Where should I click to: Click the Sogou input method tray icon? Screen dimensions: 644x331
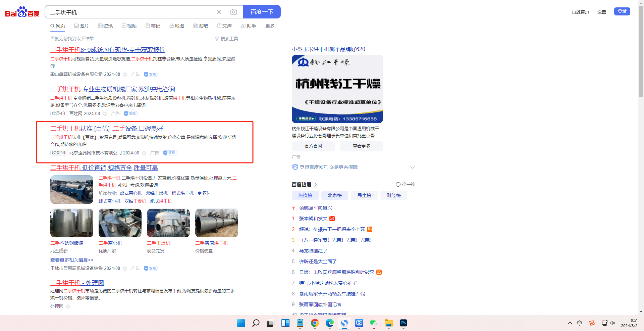tap(592, 323)
